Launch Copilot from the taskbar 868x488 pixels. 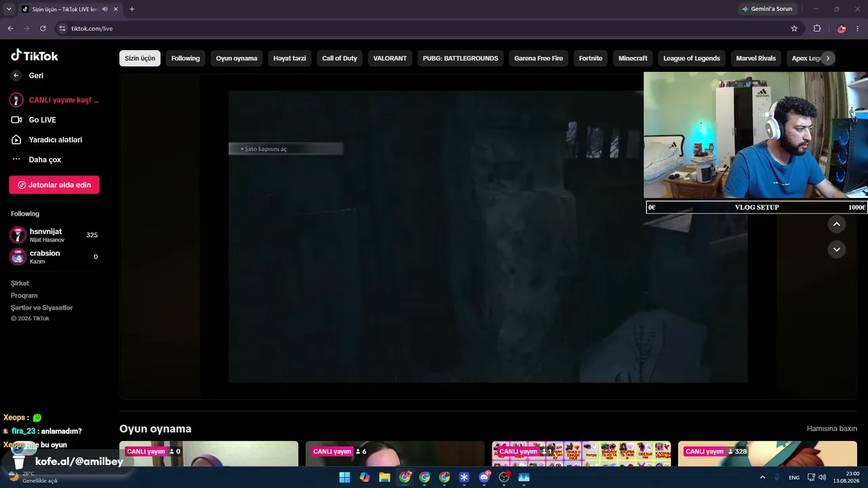(365, 477)
